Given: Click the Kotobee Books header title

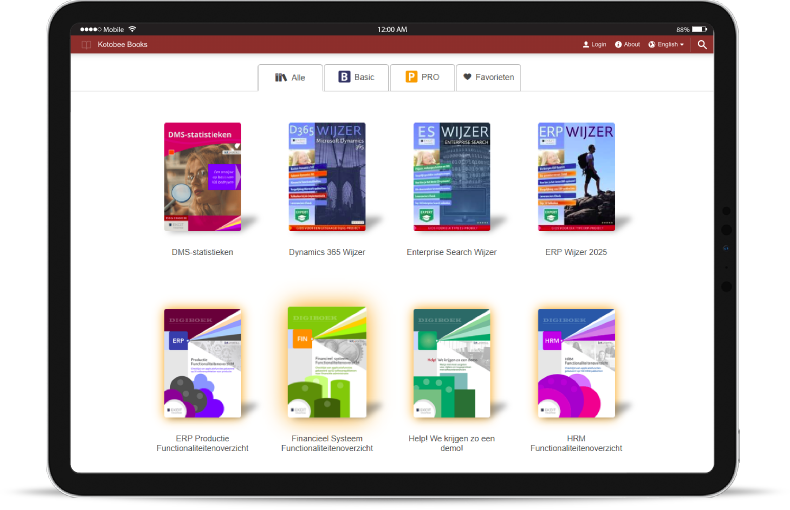Looking at the screenshot, I should point(122,45).
